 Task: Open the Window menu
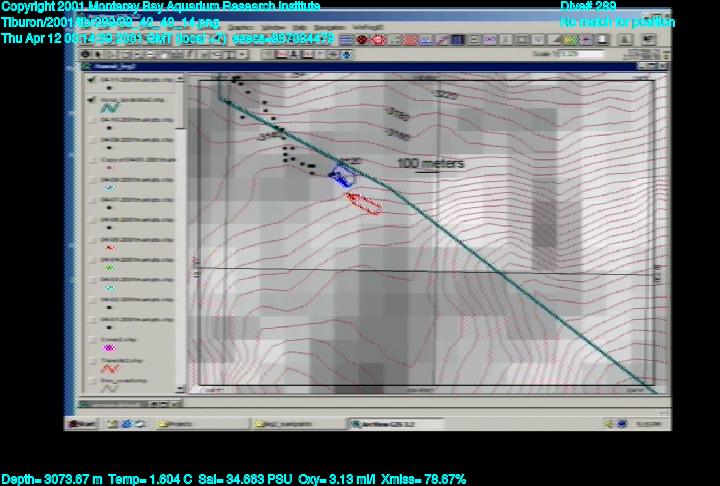(270, 28)
